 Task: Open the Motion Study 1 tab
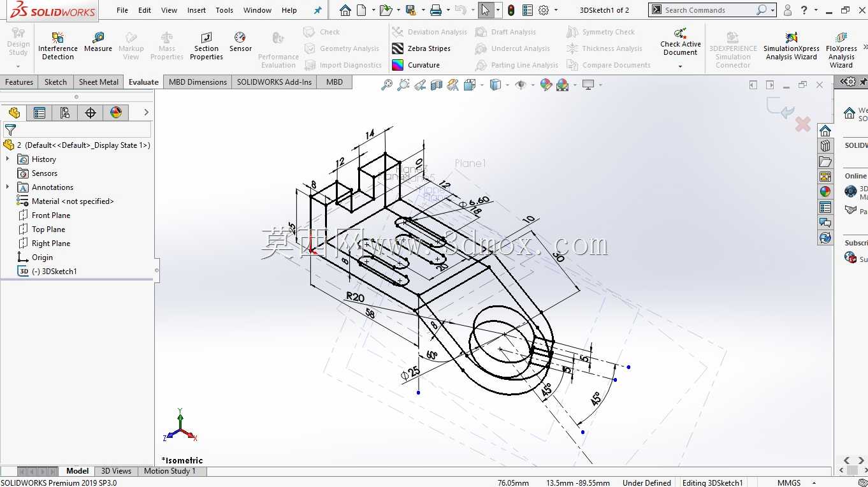[170, 471]
